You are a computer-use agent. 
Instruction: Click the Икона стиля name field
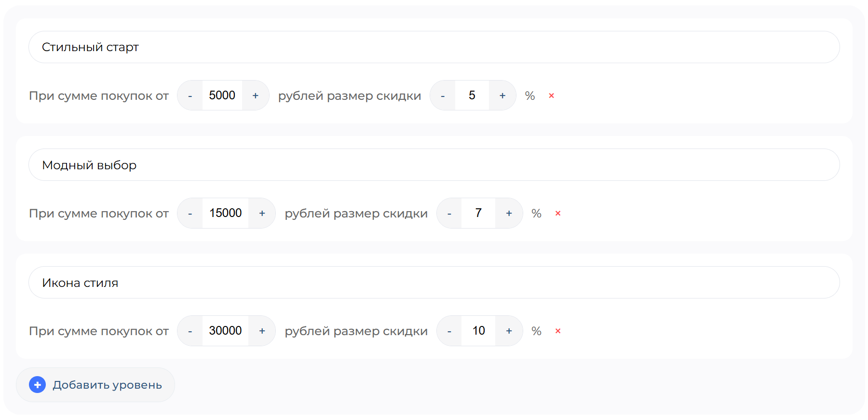434,283
